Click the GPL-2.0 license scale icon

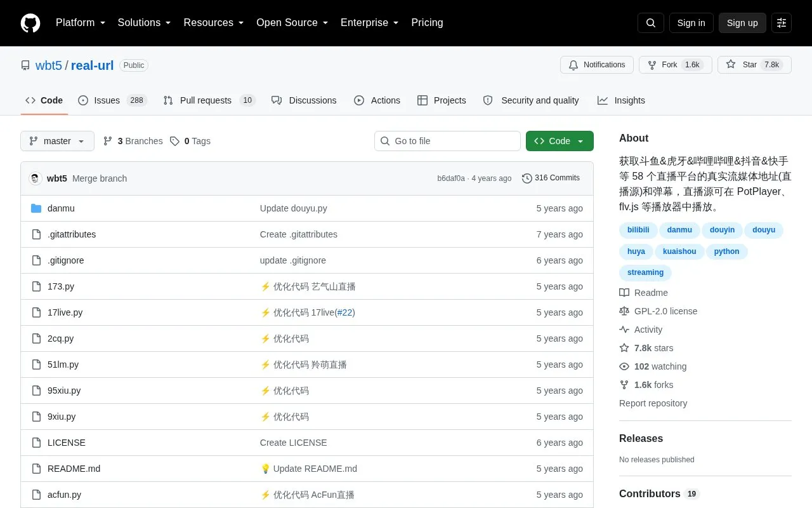[624, 311]
